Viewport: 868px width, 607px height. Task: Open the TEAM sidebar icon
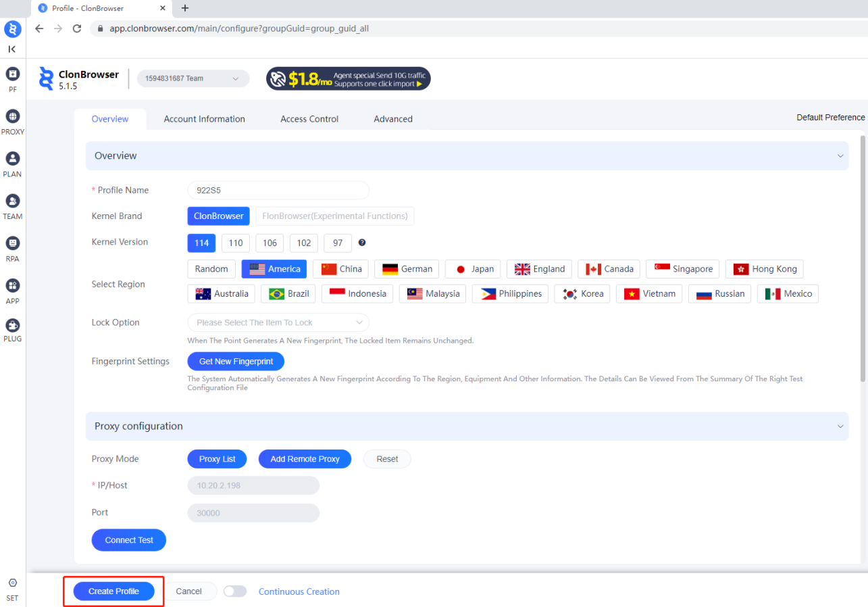pyautogui.click(x=12, y=201)
